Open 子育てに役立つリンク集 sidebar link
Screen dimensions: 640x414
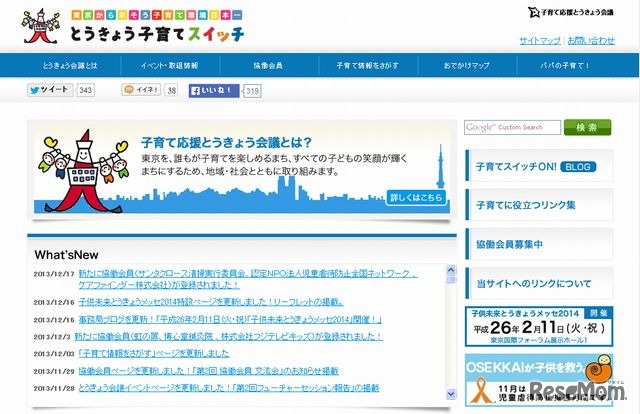[x=539, y=205]
